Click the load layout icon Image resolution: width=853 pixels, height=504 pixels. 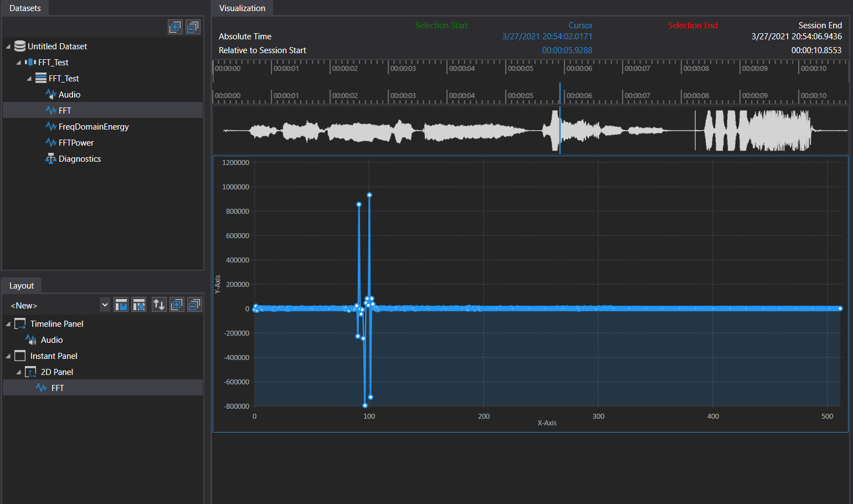138,304
